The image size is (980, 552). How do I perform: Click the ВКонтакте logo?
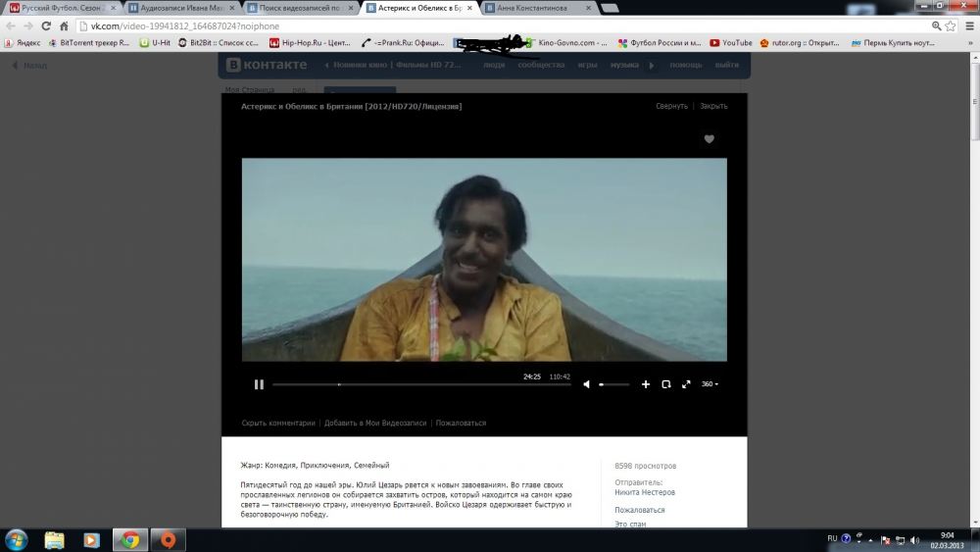(267, 65)
